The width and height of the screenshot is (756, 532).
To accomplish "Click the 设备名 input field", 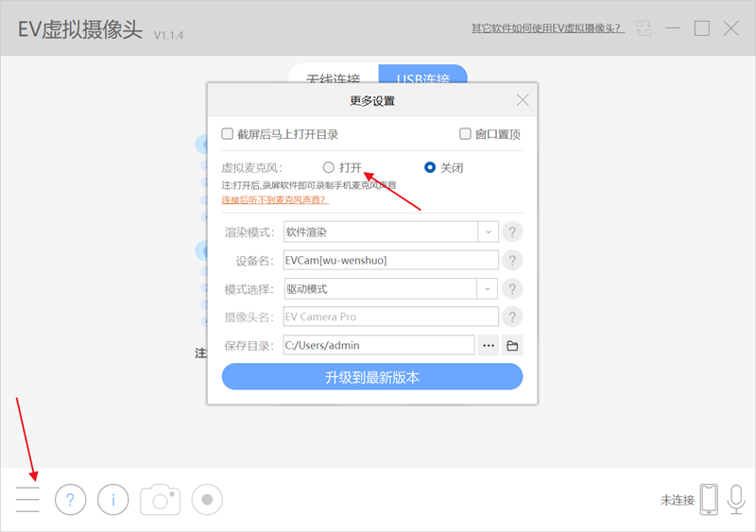I will (x=391, y=261).
